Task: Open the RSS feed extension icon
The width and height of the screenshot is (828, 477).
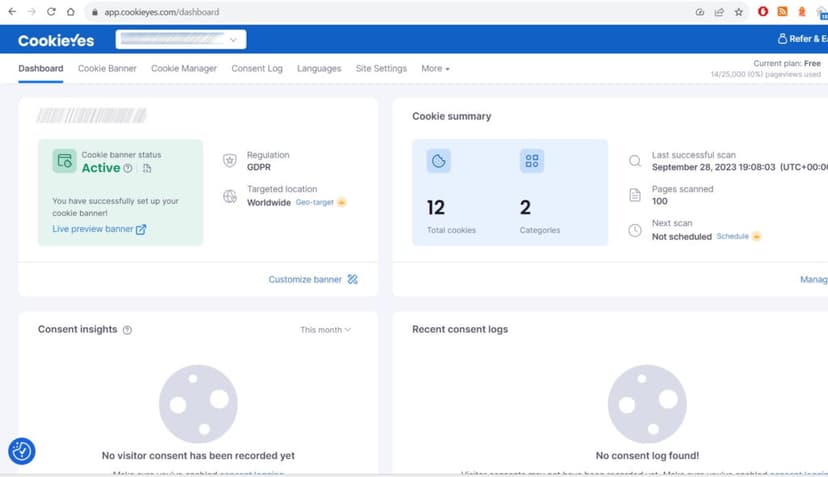Action: [x=782, y=11]
